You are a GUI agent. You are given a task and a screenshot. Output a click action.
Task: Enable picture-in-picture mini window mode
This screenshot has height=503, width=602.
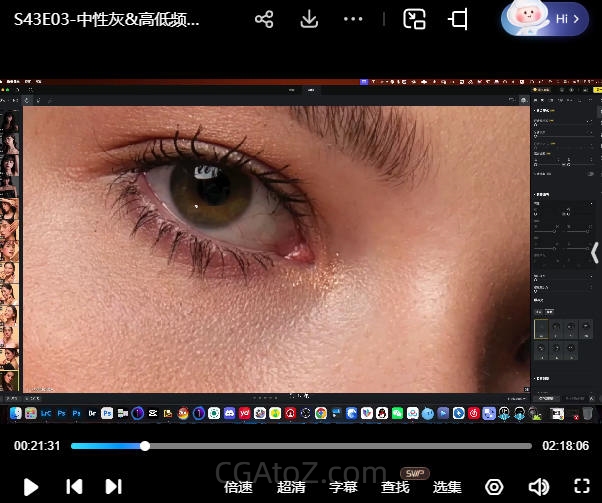414,19
